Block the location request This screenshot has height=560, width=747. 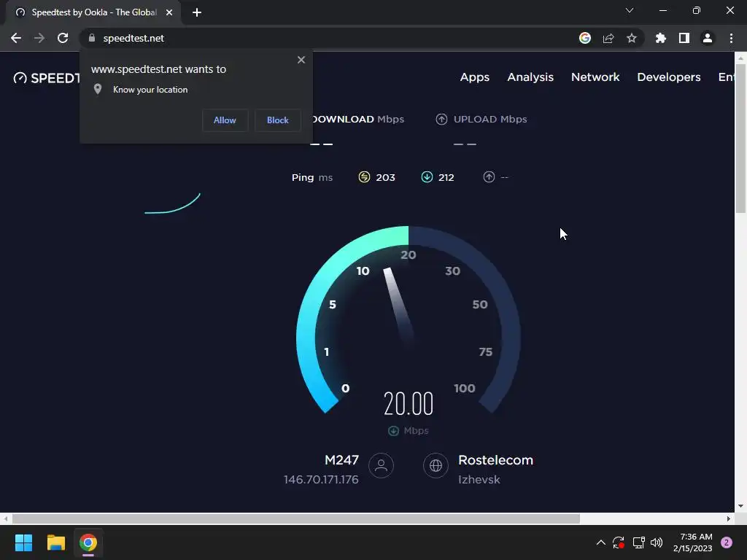tap(278, 120)
